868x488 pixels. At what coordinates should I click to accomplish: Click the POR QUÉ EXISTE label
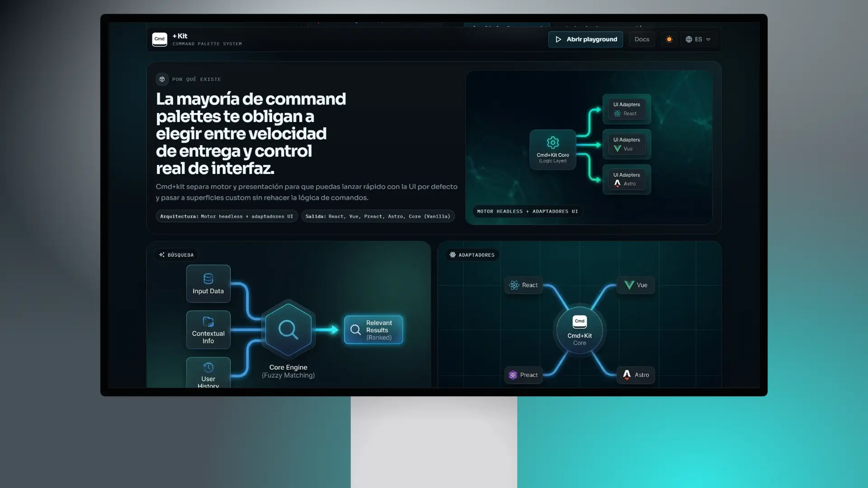197,80
